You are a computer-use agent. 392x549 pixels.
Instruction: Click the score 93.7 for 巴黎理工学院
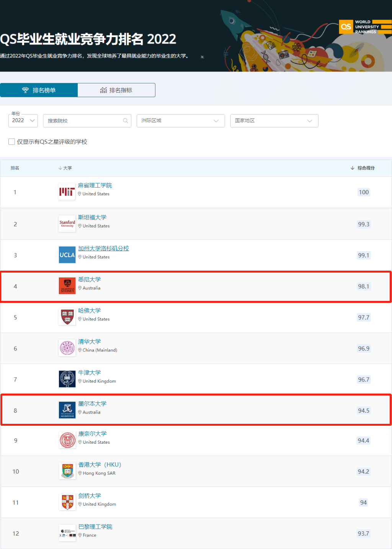coord(364,534)
